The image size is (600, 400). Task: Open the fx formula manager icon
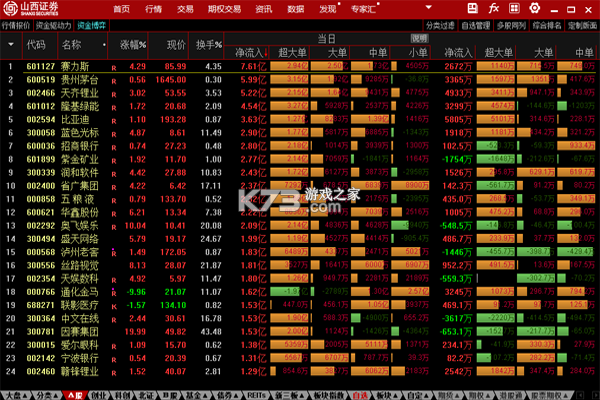(x=494, y=8)
